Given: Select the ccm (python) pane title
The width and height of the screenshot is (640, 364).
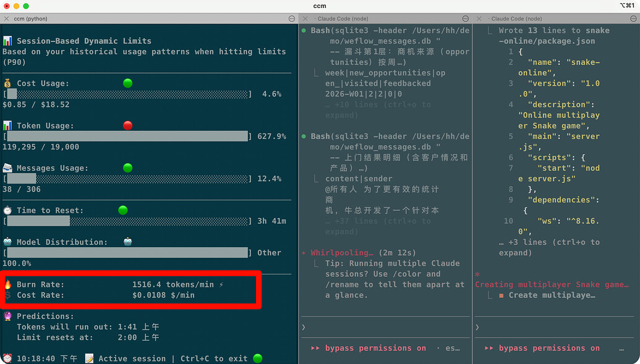Looking at the screenshot, I should click(31, 19).
